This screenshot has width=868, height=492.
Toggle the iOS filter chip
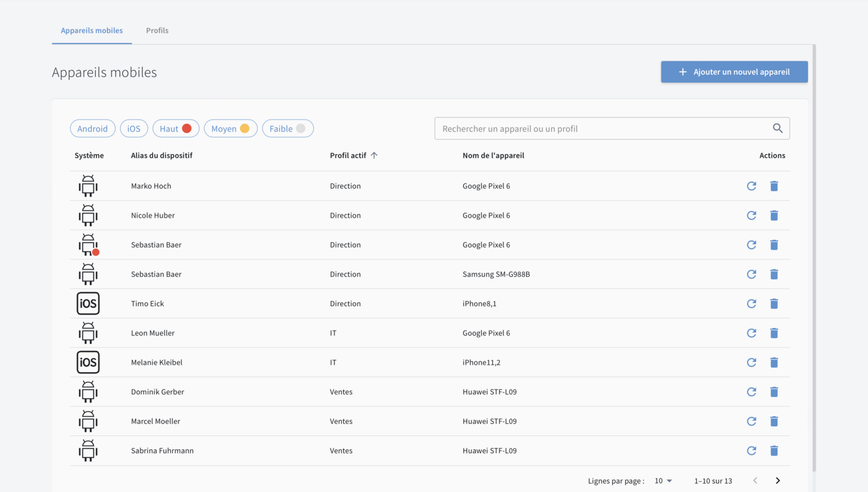click(134, 128)
